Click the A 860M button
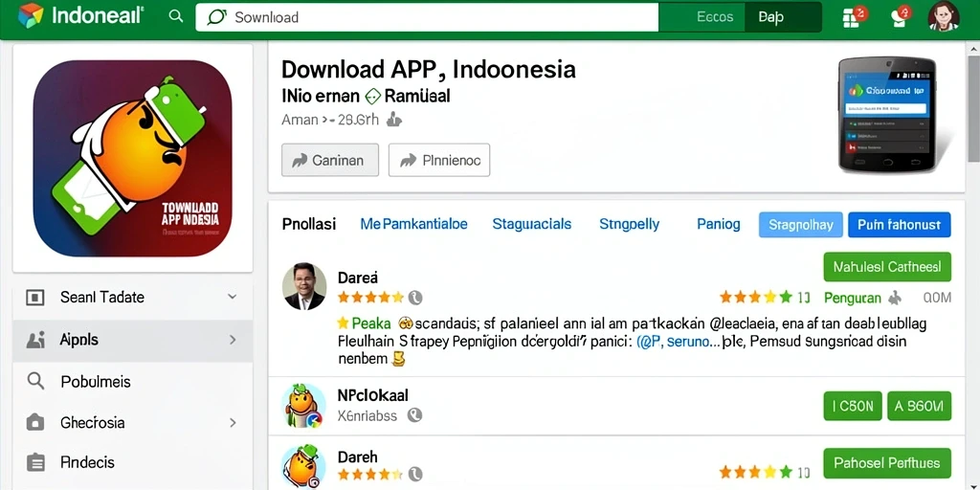Screen dimensions: 980x490 [x=920, y=406]
